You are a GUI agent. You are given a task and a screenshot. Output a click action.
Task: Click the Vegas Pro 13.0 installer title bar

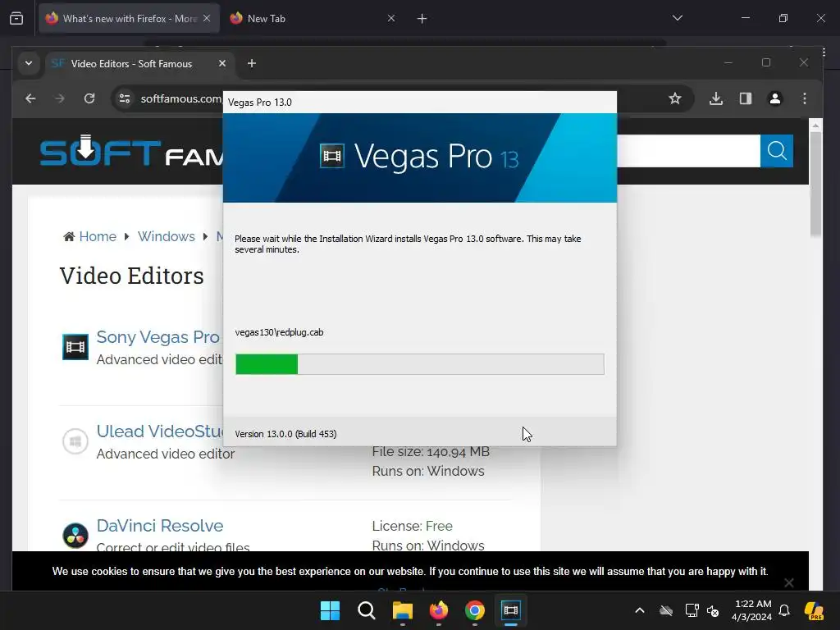point(420,103)
